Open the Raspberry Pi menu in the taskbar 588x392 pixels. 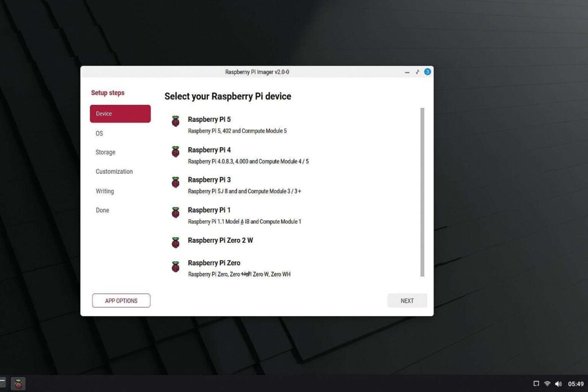17,383
